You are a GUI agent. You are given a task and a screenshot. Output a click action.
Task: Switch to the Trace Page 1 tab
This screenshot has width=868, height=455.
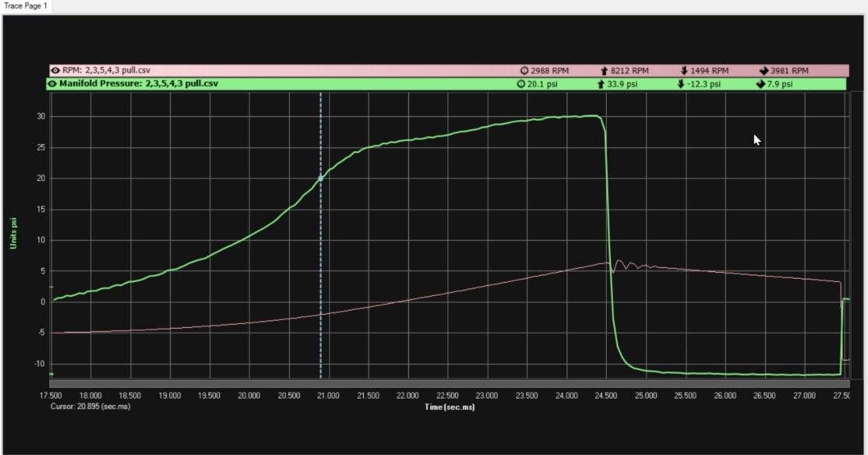(26, 5)
